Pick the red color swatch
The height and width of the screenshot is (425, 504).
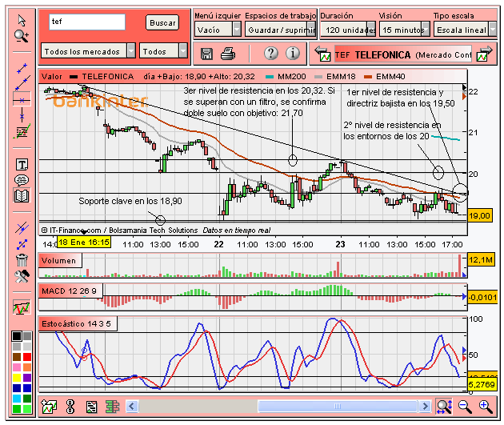coord(27,357)
